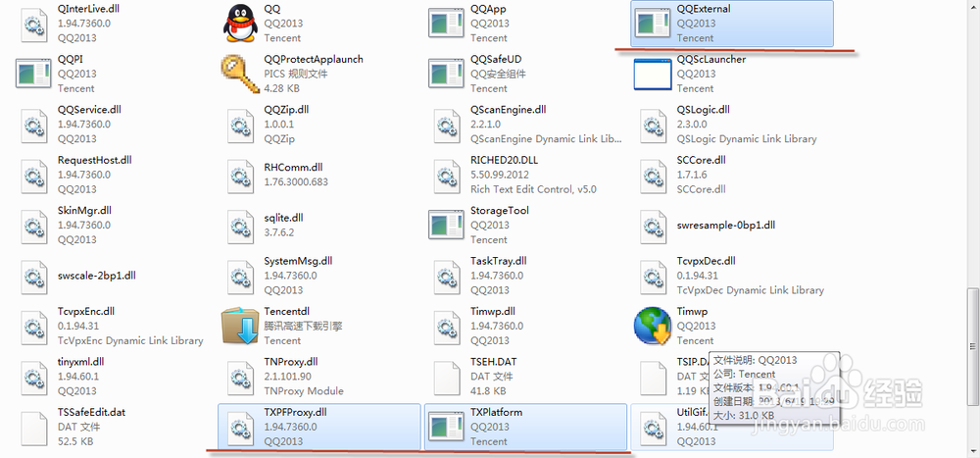Click the text Rich Text Edit Control, v5.0
The height and width of the screenshot is (458, 980).
[x=533, y=189]
